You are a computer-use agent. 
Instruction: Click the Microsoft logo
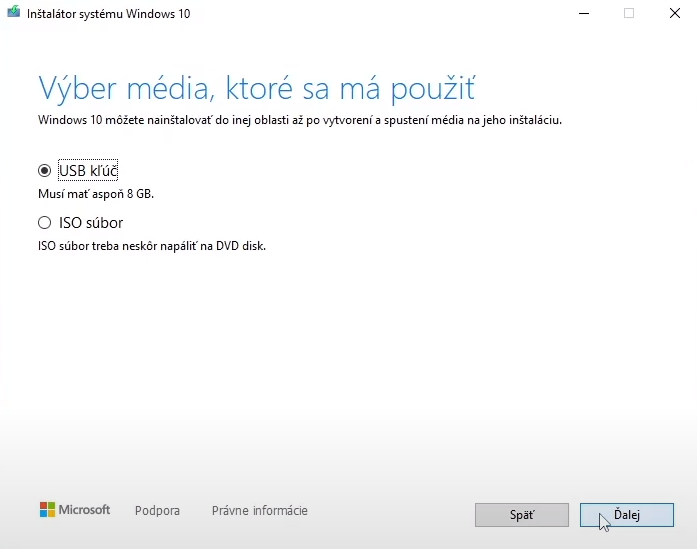click(75, 510)
